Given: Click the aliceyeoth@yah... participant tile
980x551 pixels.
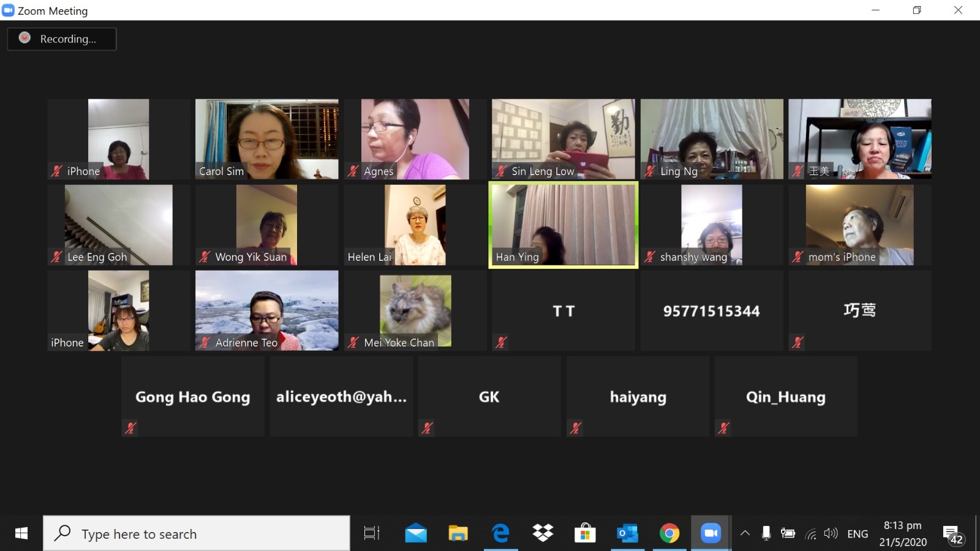Looking at the screenshot, I should tap(341, 396).
